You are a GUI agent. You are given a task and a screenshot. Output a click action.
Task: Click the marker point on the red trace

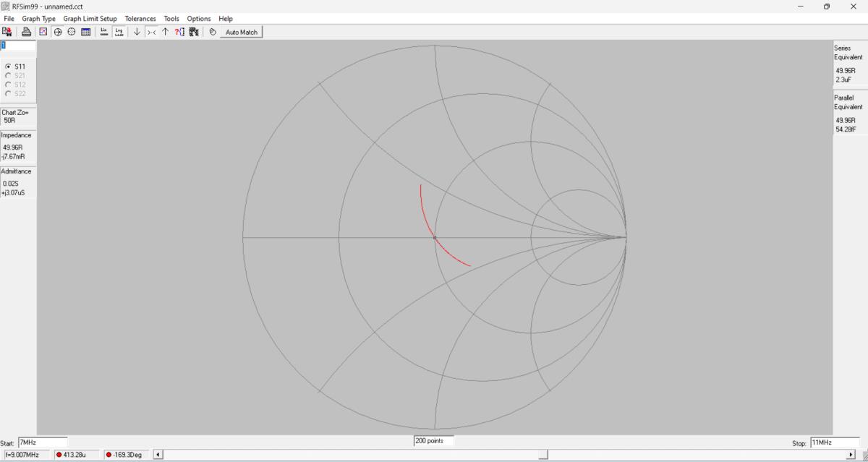[435, 237]
